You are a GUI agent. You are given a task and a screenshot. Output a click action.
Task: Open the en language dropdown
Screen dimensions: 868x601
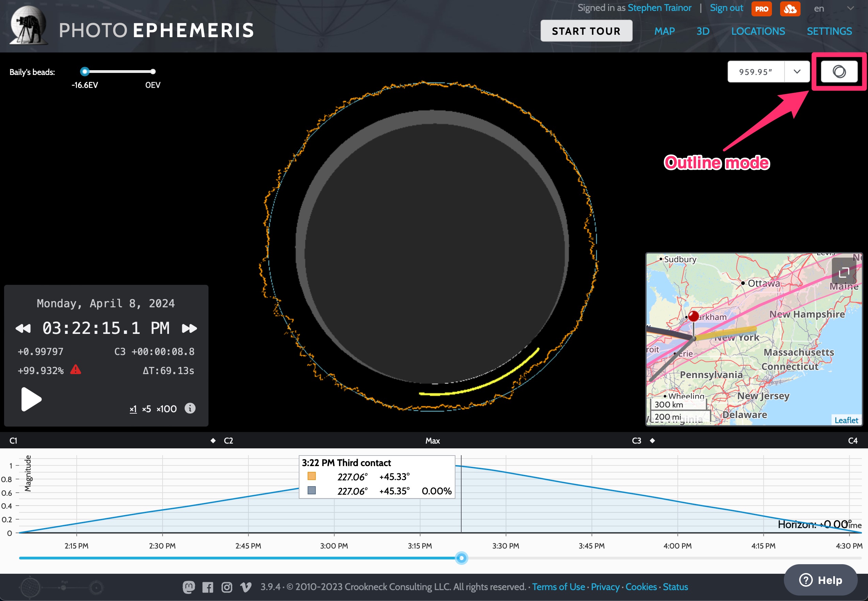[833, 9]
